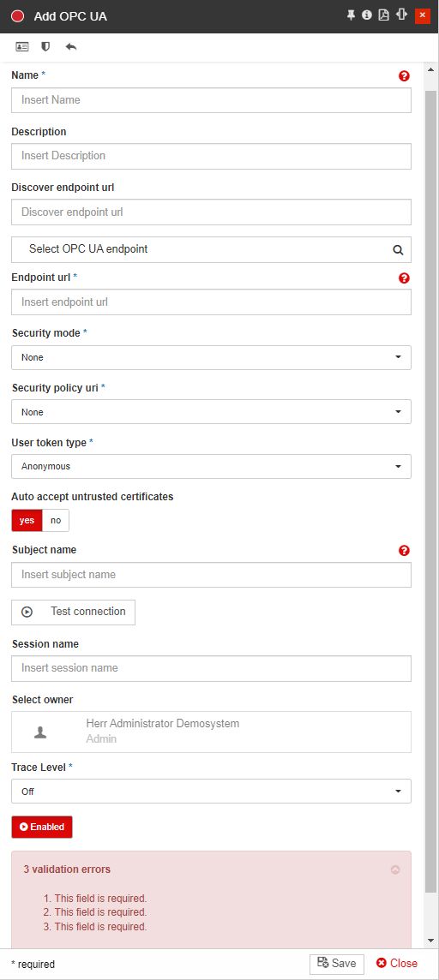Set auto accept certificates to no
Screen dimensions: 439x980
[56, 521]
